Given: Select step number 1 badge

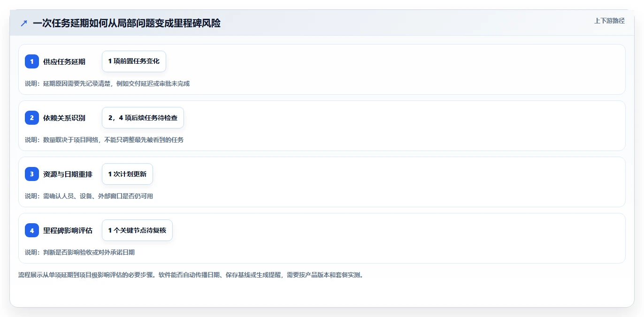Looking at the screenshot, I should 32,61.
